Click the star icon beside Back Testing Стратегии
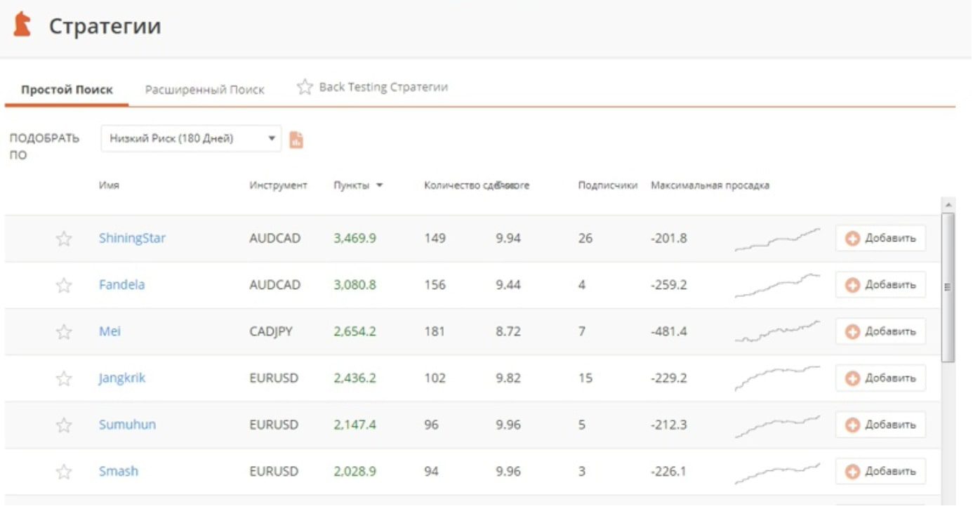Image resolution: width=980 pixels, height=511 pixels. coord(304,87)
